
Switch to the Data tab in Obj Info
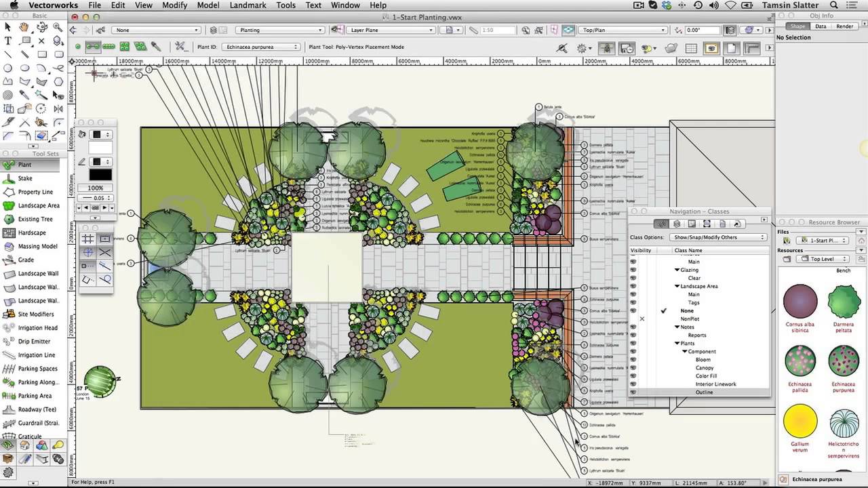click(x=821, y=26)
